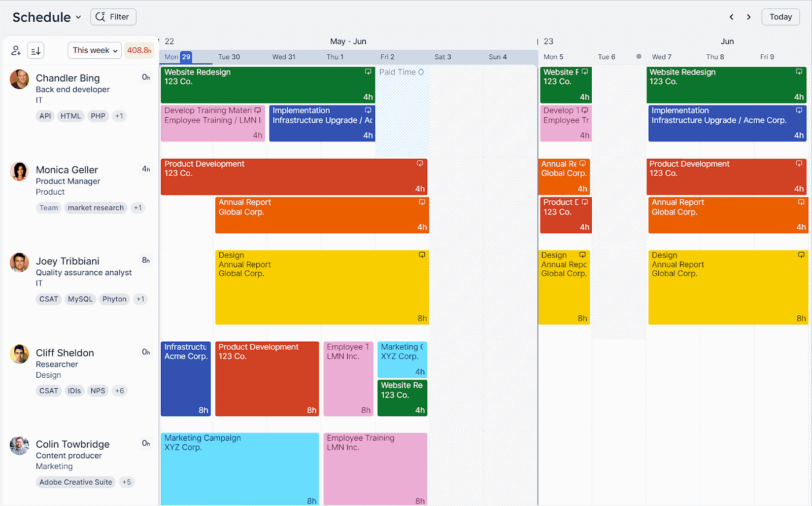The width and height of the screenshot is (812, 506).
Task: Open the This week date range dropdown
Action: (94, 50)
